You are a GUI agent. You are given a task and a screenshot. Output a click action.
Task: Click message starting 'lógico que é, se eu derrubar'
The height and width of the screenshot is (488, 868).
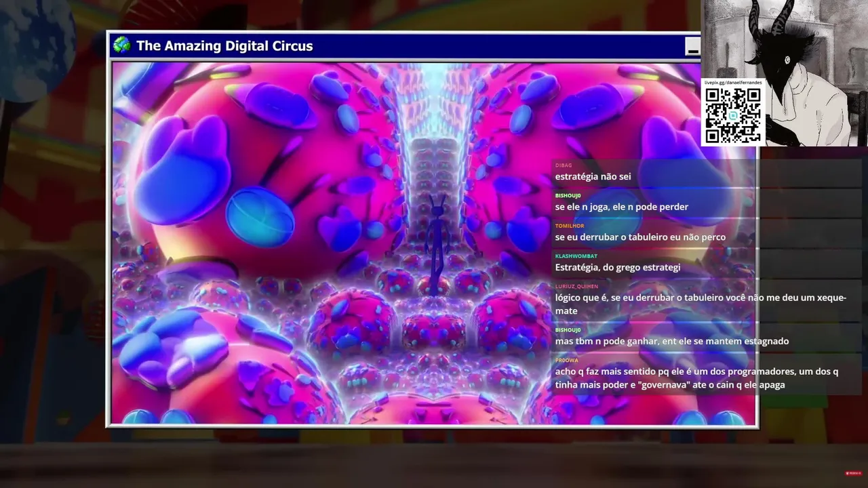pyautogui.click(x=701, y=304)
